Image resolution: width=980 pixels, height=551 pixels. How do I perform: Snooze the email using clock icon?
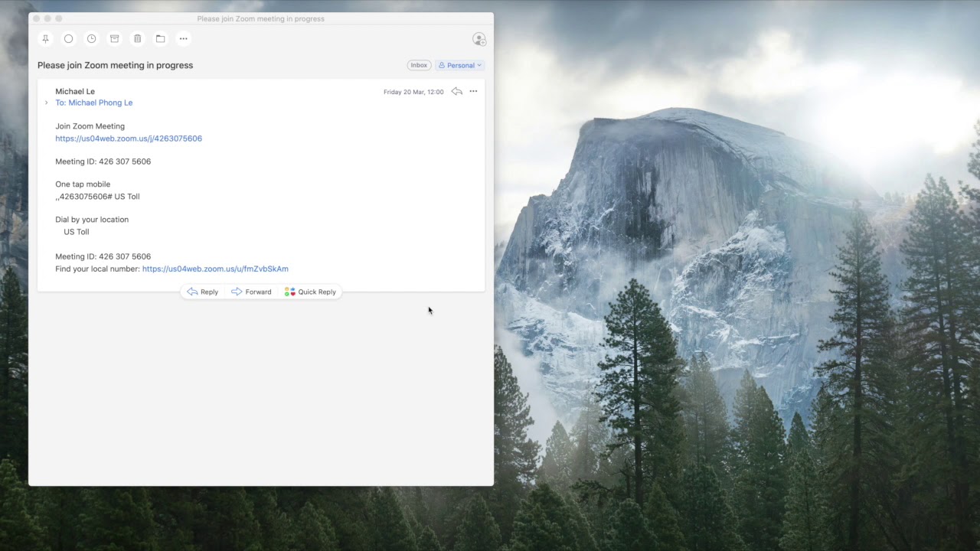(x=91, y=39)
